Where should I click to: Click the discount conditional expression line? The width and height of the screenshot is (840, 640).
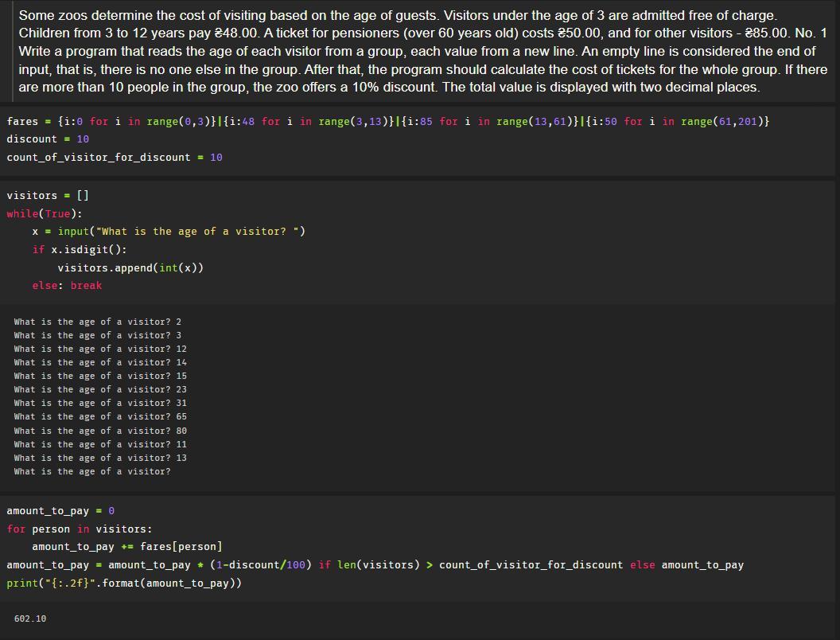[x=375, y=564]
